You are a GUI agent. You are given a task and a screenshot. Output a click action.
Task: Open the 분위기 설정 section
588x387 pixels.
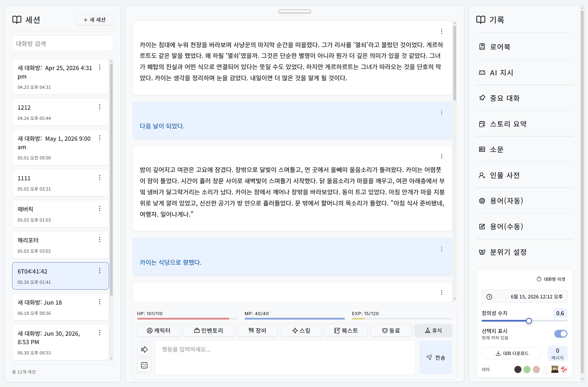click(524, 252)
